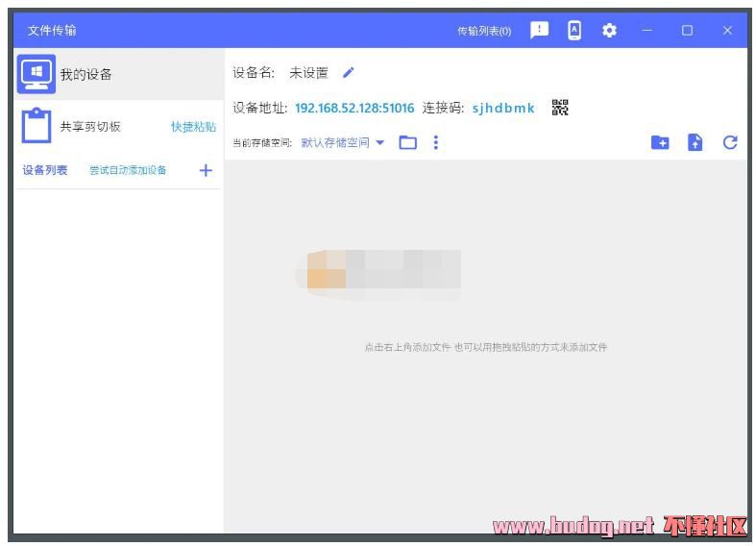Click the message notification icon in title bar
Screen dimensions: 756x546
540,30
